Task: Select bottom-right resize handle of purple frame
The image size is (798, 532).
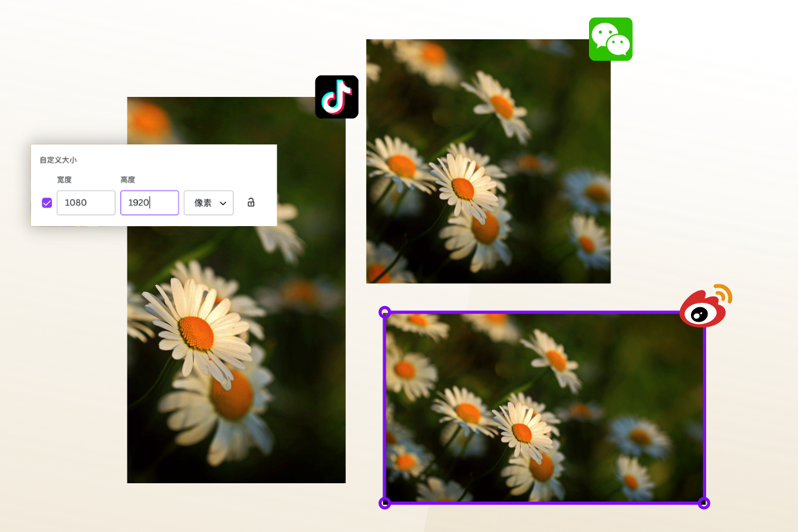Action: [704, 503]
